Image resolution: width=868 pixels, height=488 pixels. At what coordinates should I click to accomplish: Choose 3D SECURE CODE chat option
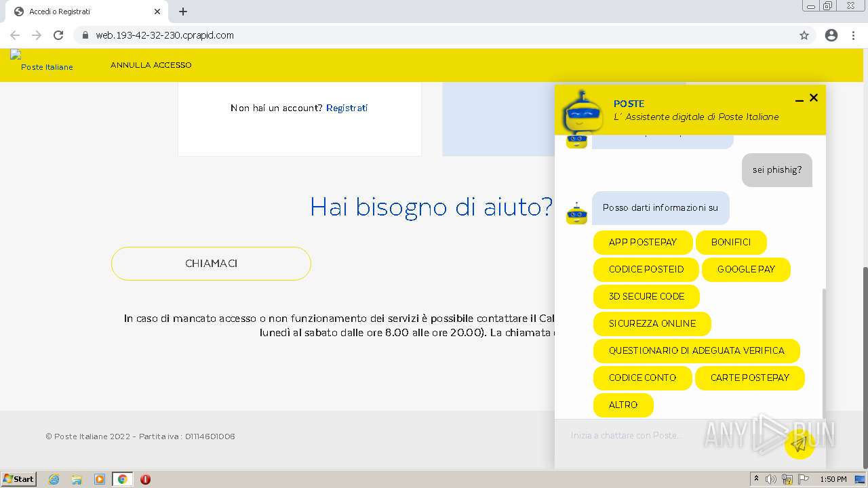[646, 296]
